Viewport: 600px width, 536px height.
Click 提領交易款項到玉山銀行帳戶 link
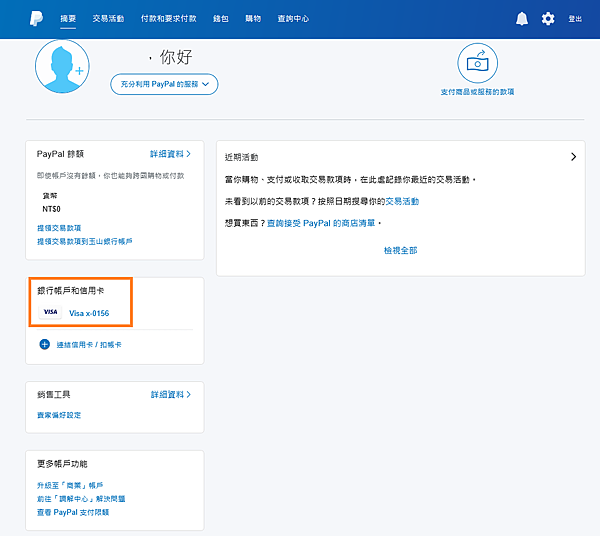click(85, 241)
